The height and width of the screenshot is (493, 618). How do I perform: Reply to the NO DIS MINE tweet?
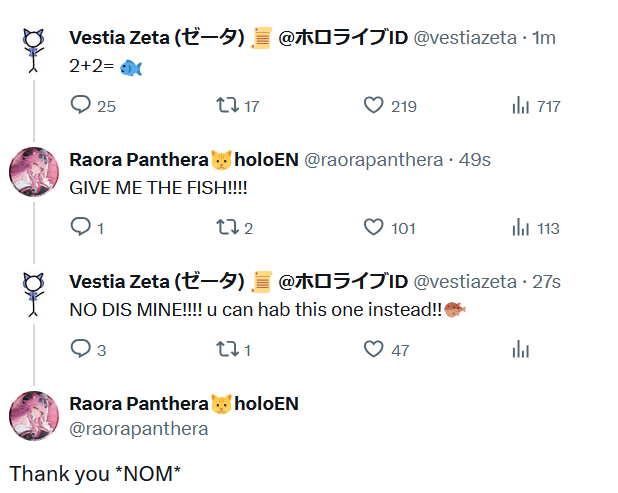point(82,349)
